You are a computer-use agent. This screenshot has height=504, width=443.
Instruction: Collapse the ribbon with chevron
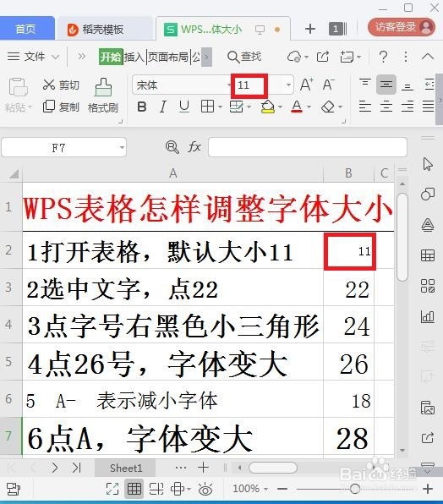tap(428, 57)
